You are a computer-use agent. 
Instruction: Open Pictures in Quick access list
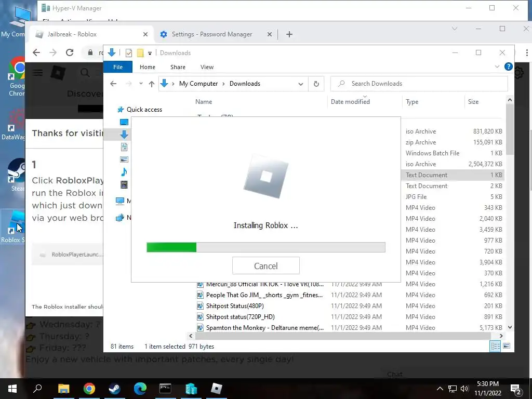point(124,159)
